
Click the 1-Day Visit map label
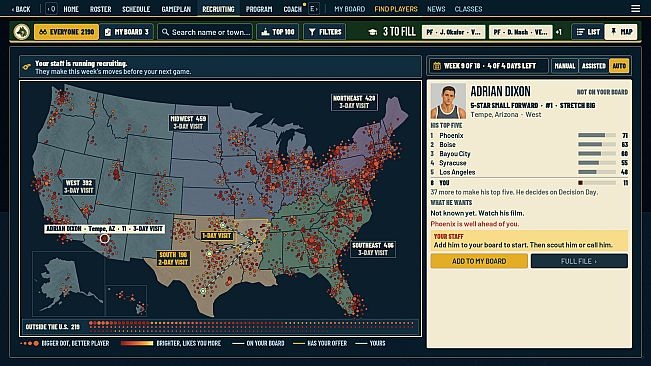(216, 236)
